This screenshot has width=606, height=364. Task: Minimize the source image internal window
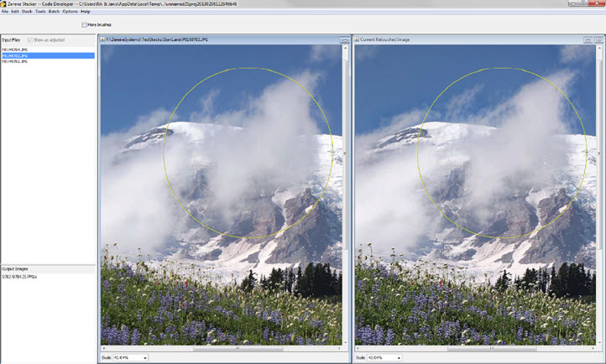coord(344,39)
